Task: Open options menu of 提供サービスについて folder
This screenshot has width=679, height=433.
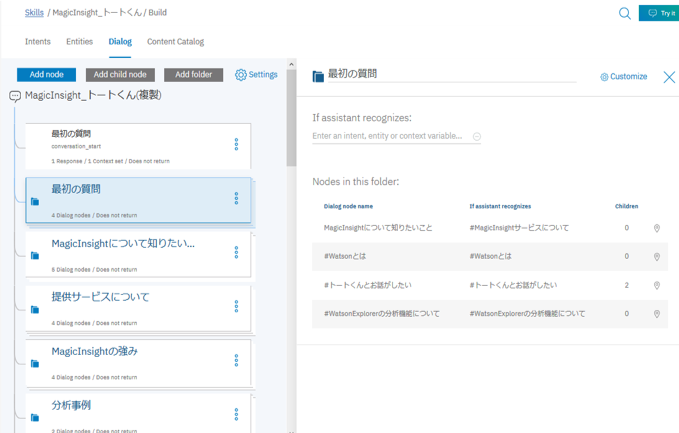Action: pyautogui.click(x=236, y=306)
